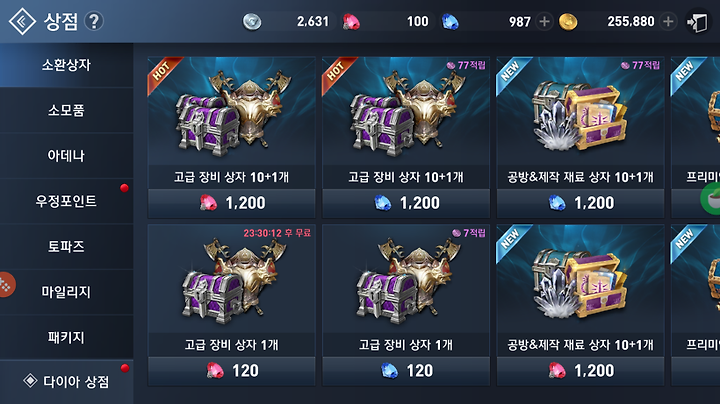Buy 고급 장비 상자 1개 for 120 blue diamonds

(x=406, y=370)
